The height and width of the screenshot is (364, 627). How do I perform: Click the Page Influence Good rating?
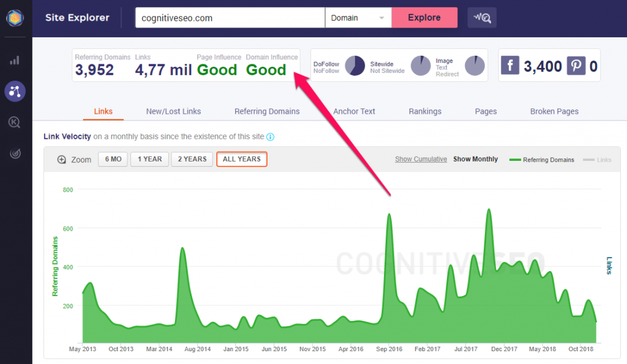(x=217, y=70)
